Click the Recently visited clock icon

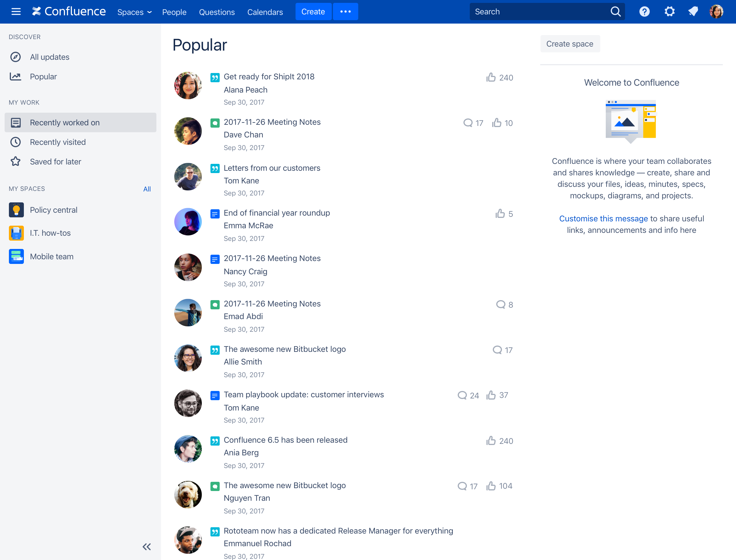point(15,142)
